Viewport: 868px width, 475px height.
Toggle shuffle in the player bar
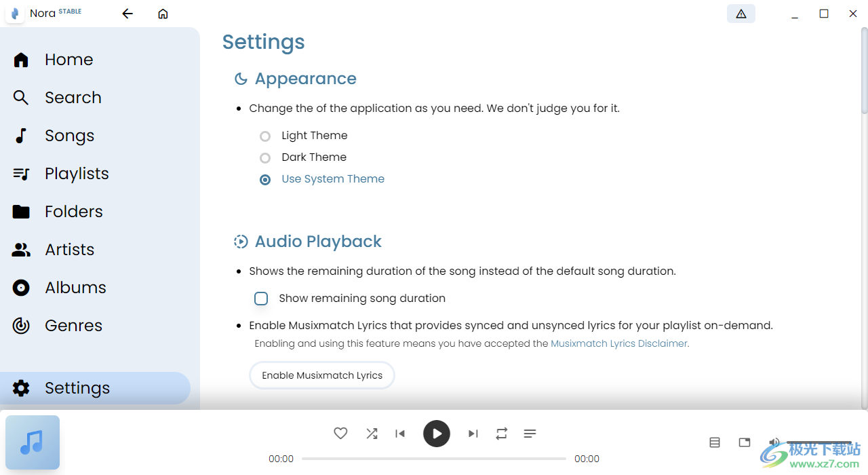click(372, 434)
